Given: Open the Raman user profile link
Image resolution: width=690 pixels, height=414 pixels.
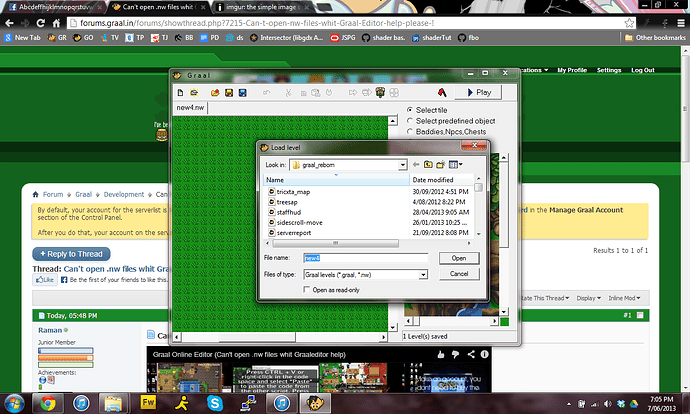Looking at the screenshot, I should point(50,330).
